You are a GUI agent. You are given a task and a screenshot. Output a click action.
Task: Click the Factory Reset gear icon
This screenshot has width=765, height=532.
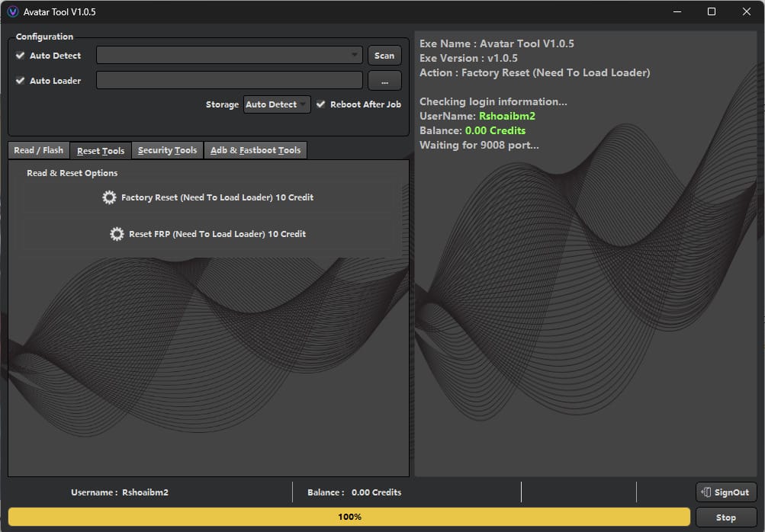pyautogui.click(x=109, y=197)
